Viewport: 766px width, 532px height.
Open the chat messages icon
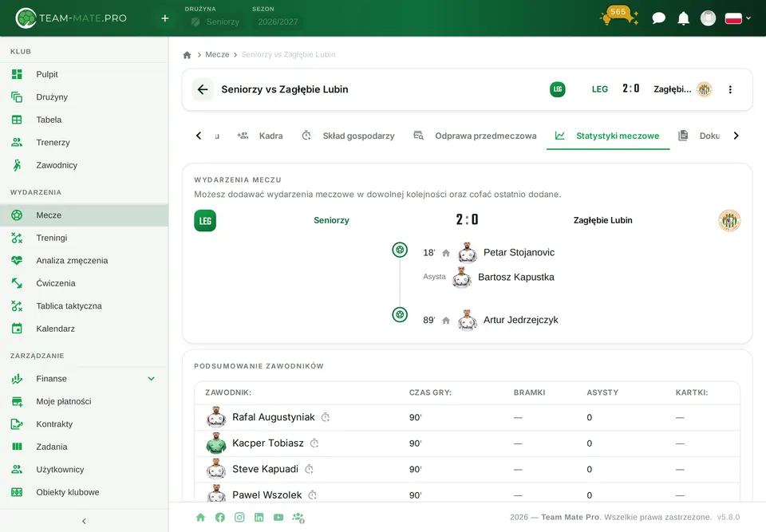pyautogui.click(x=658, y=18)
